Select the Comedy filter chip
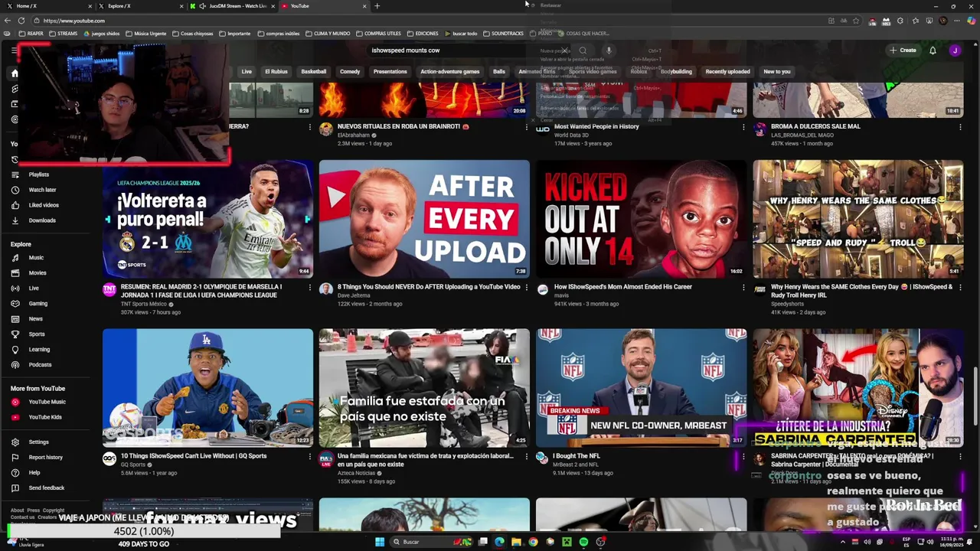The width and height of the screenshot is (980, 551). coord(350,72)
